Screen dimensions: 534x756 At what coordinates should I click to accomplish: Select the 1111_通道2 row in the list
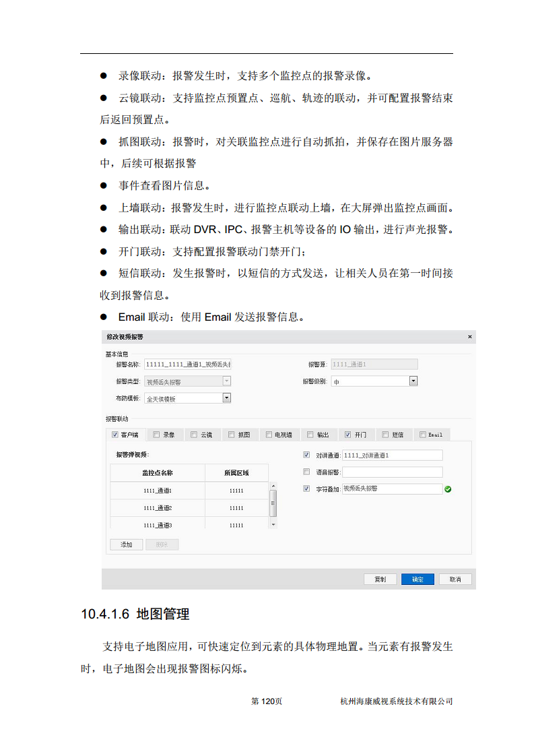point(189,507)
